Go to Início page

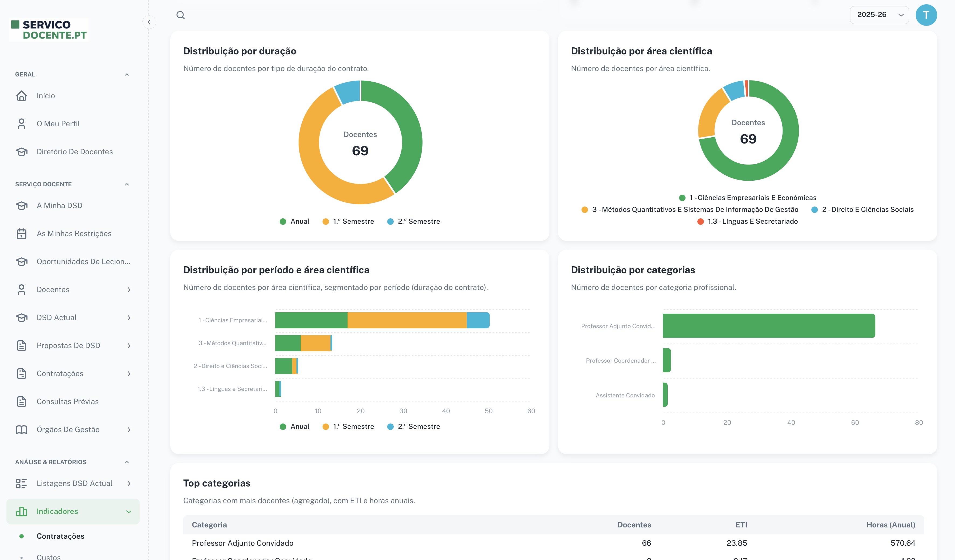[73, 96]
